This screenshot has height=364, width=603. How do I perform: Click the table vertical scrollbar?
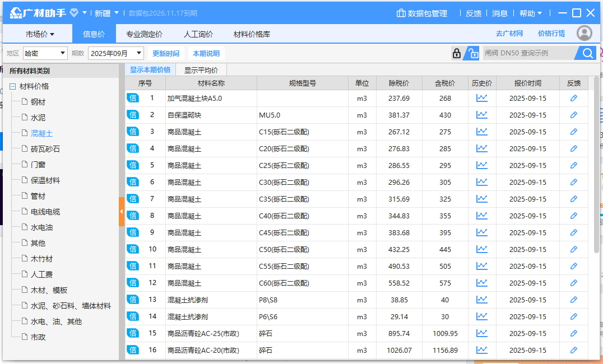(597, 165)
